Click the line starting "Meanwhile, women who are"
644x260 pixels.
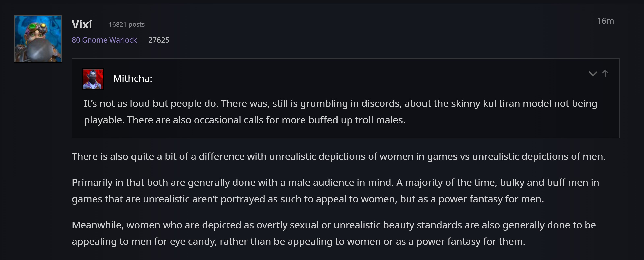[334, 225]
